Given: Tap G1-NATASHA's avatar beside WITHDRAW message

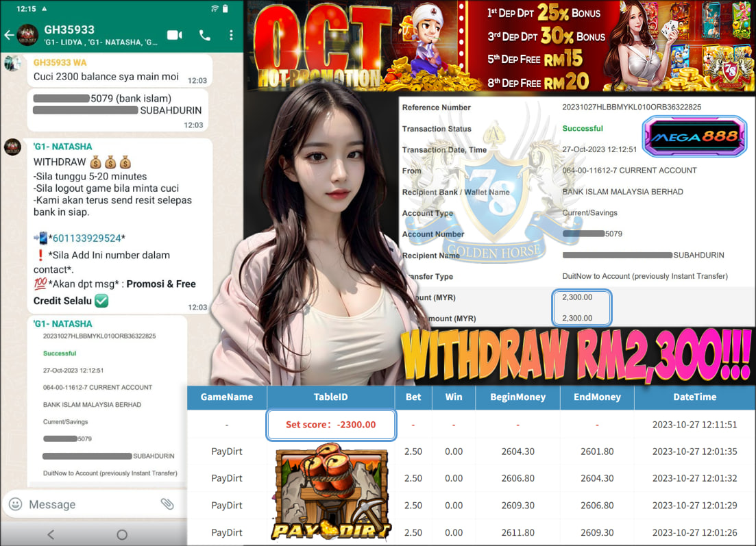Looking at the screenshot, I should 12,147.
